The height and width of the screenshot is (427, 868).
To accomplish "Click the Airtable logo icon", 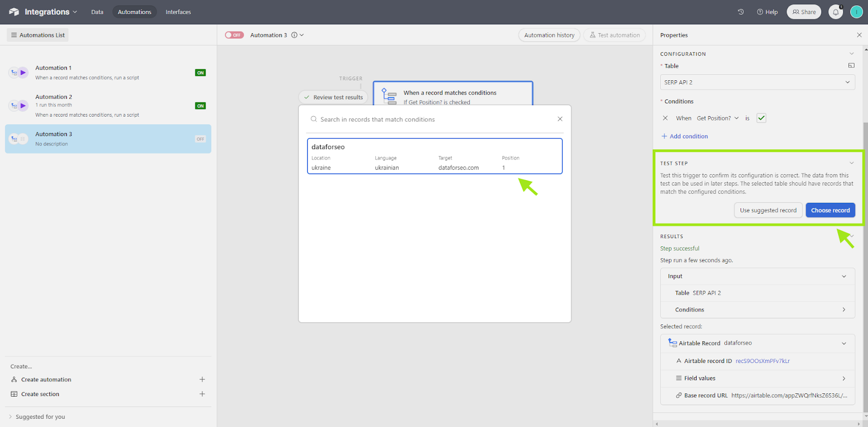I will 14,12.
